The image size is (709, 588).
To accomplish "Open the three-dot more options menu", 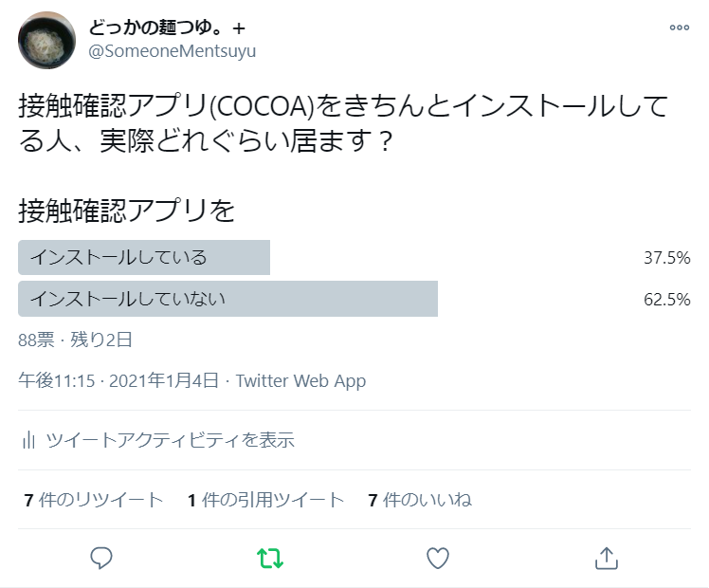I will tap(679, 28).
